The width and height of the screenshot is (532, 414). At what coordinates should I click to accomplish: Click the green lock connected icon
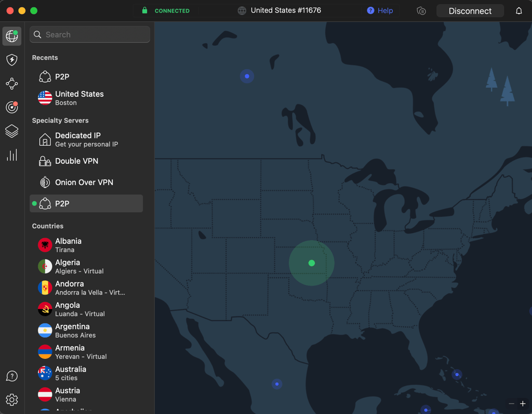[x=144, y=10]
